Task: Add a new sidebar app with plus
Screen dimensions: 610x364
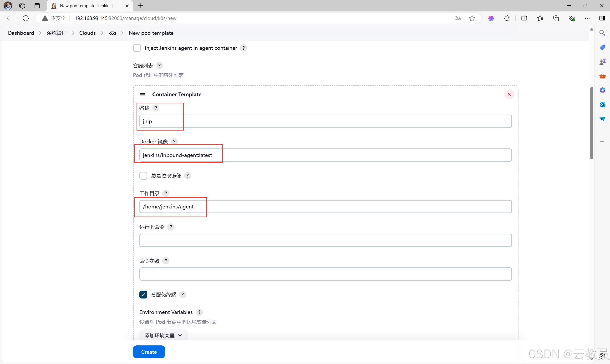Action: (x=602, y=142)
